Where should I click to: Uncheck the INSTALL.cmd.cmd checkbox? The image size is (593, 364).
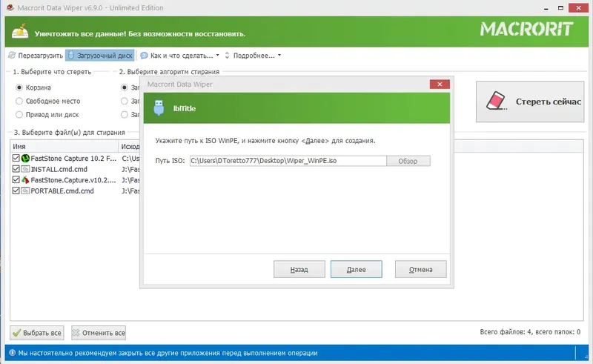[16, 169]
